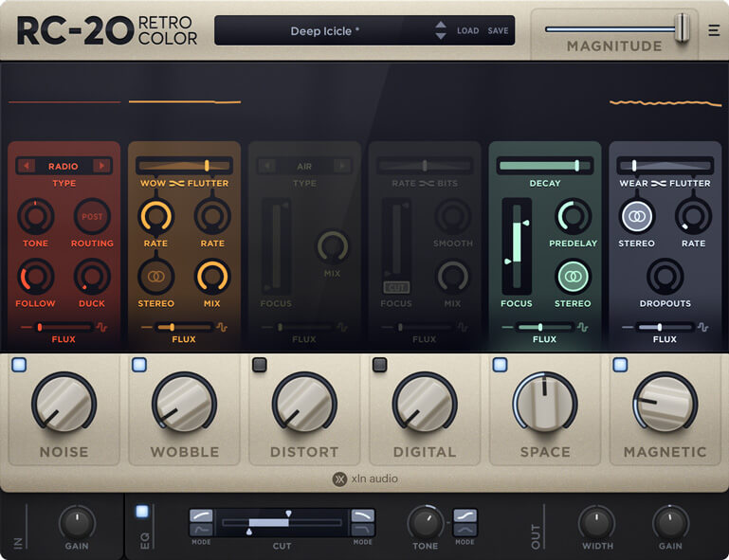The width and height of the screenshot is (729, 560).
Task: Select next noise type with right arrow
Action: click(x=101, y=166)
